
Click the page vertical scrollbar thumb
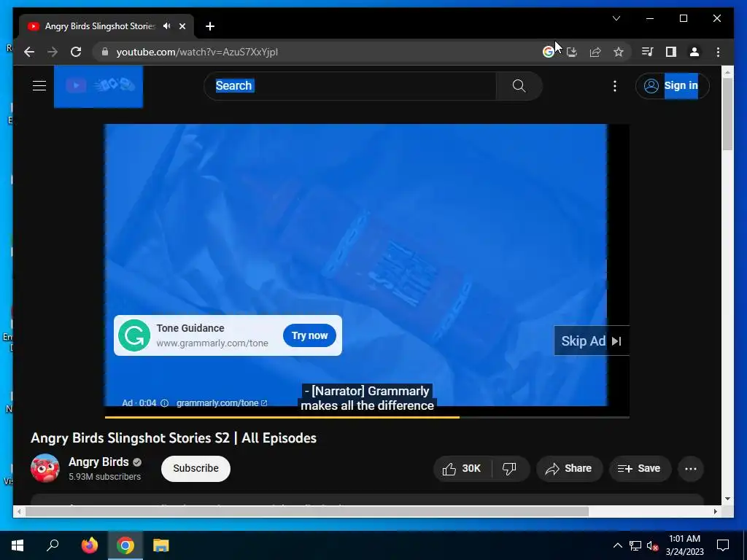[x=727, y=114]
